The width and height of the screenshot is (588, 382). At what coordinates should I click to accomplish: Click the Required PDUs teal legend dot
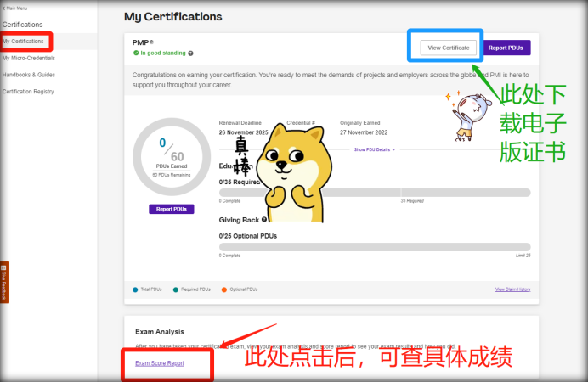click(x=176, y=289)
